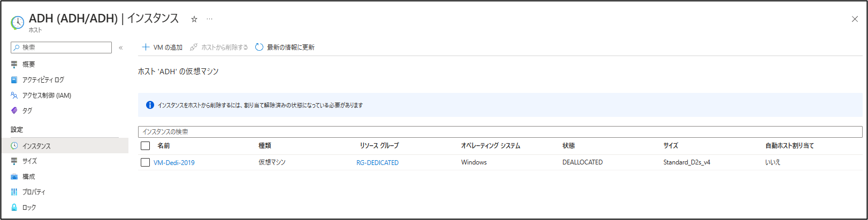Open the more options ellipsis
The width and height of the screenshot is (868, 220).
[x=210, y=19]
